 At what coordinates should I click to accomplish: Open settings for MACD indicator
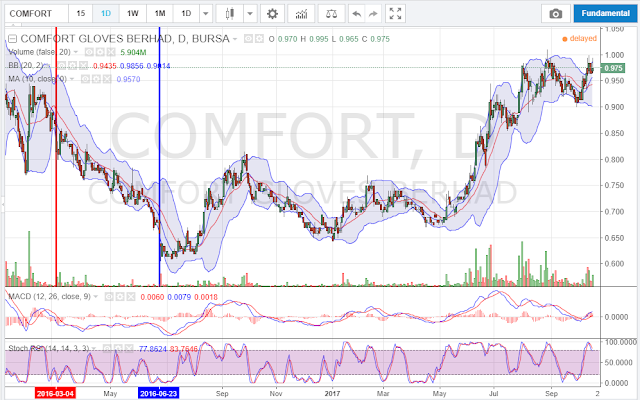(120, 297)
